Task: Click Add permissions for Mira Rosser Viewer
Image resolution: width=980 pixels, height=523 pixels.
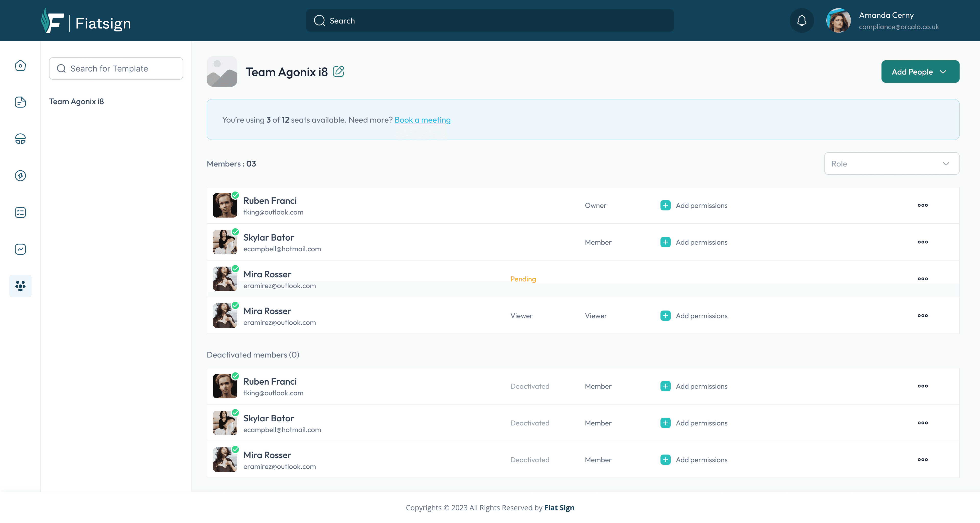Action: coord(702,316)
